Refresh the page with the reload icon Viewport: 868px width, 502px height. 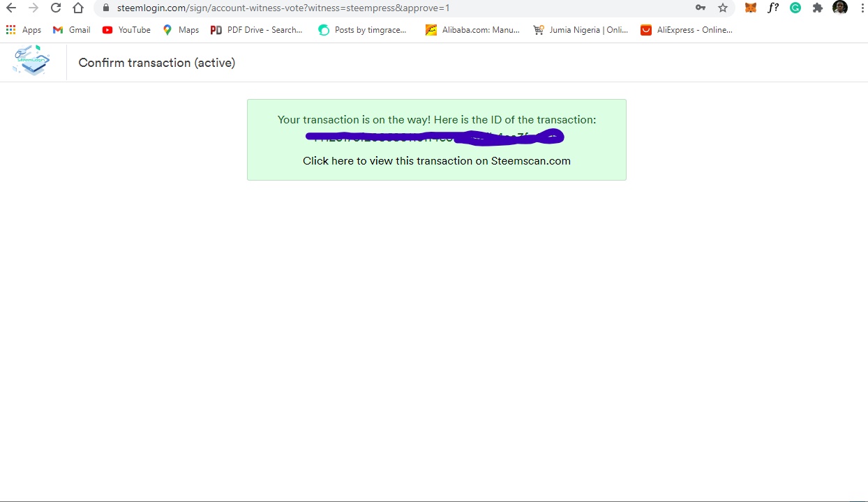click(55, 8)
